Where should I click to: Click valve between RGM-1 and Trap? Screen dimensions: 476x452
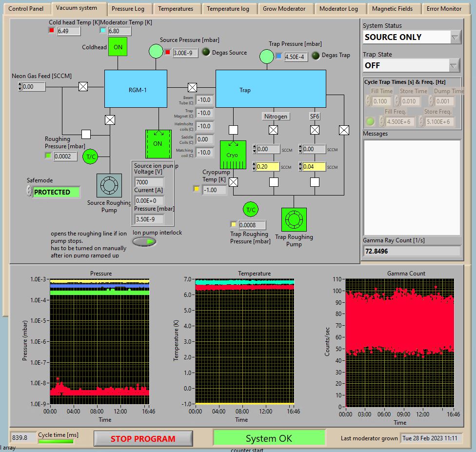[192, 88]
